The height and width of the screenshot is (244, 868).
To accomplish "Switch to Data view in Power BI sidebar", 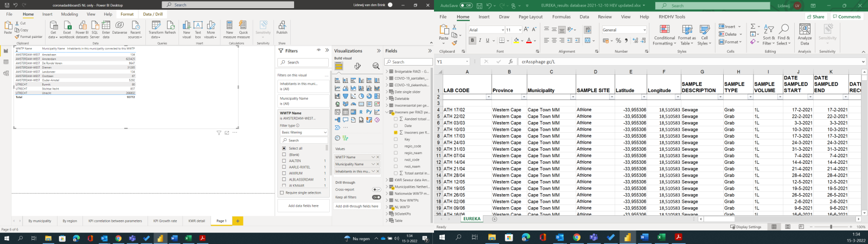I will [6, 62].
